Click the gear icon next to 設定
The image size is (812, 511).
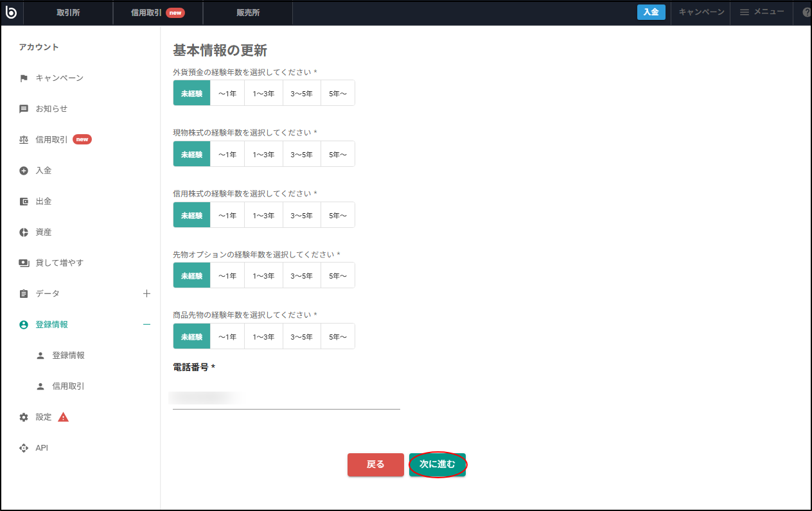pos(24,417)
